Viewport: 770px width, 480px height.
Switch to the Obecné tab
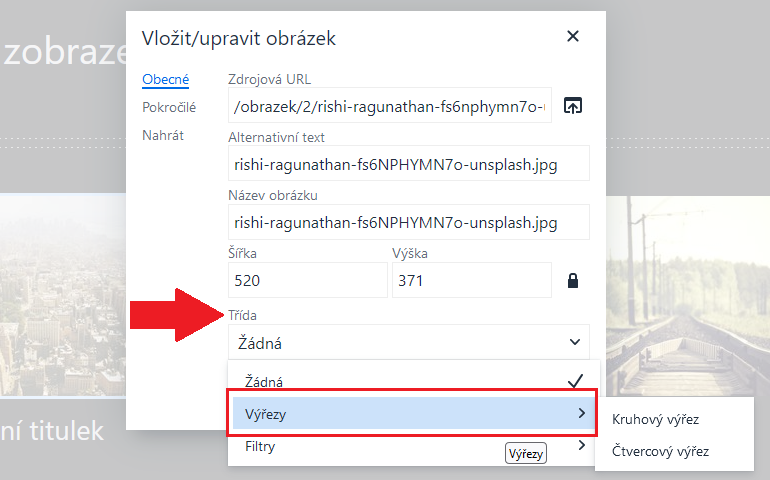coord(165,80)
